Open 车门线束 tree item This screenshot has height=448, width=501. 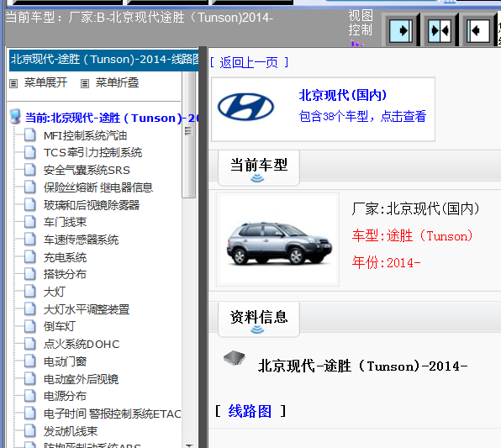(66, 223)
